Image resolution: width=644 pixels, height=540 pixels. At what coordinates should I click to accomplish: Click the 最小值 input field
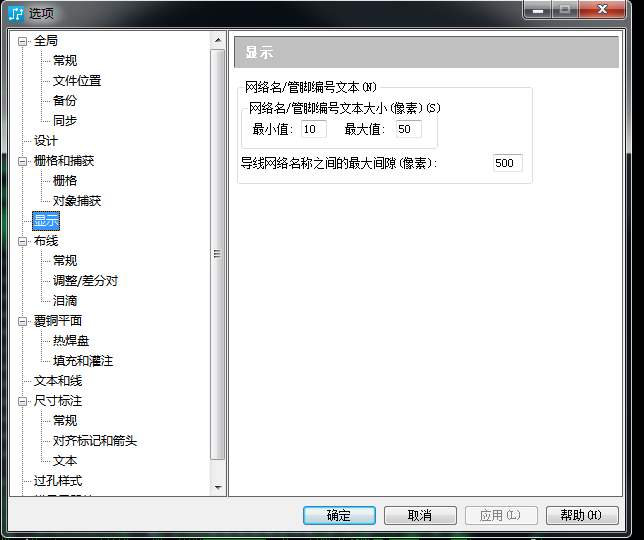pos(314,129)
